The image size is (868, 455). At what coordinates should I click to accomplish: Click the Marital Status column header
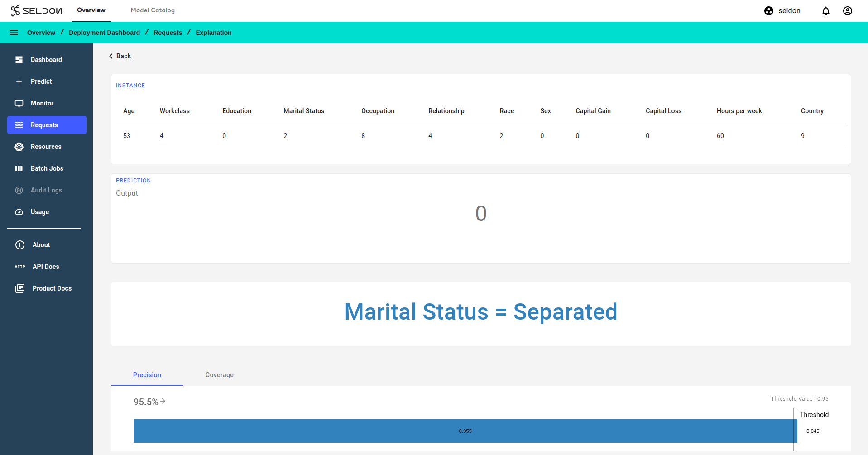(x=304, y=111)
